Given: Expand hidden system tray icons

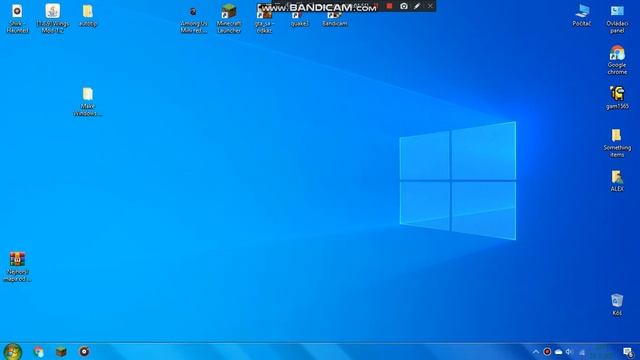Looking at the screenshot, I should 536,352.
